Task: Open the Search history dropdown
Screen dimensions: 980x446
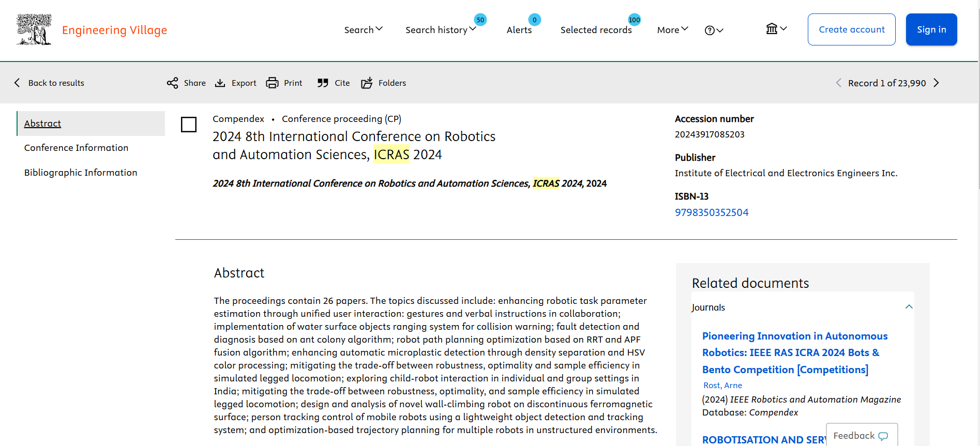Action: pyautogui.click(x=440, y=30)
